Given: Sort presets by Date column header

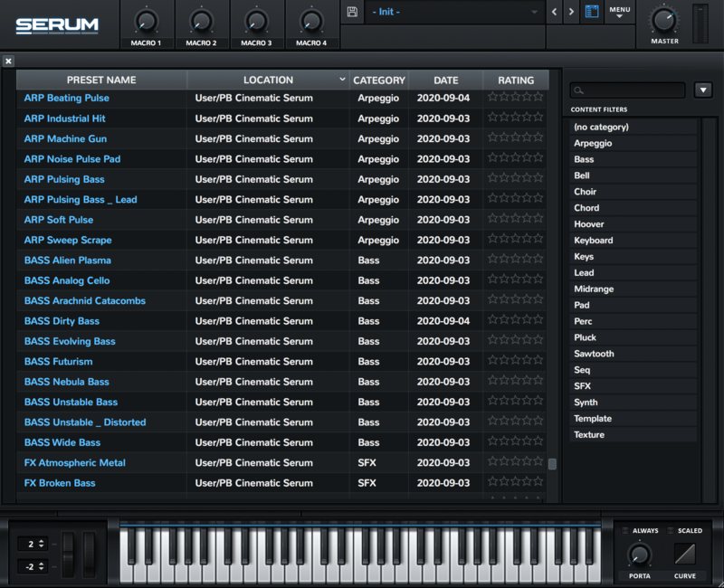Looking at the screenshot, I should [x=445, y=80].
